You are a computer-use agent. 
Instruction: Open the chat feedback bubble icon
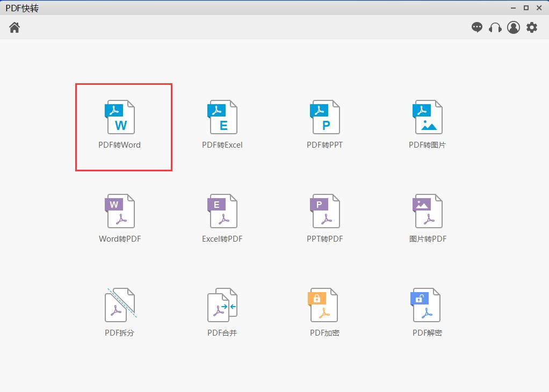(x=477, y=27)
